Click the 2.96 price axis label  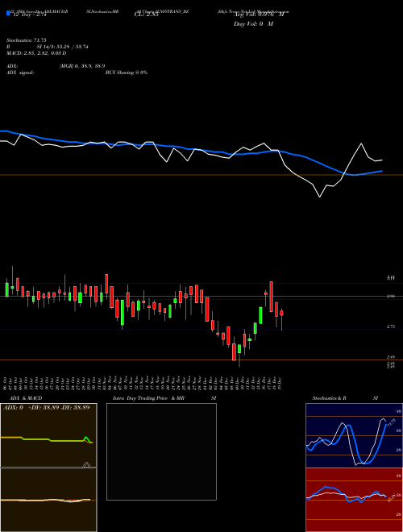point(391,296)
